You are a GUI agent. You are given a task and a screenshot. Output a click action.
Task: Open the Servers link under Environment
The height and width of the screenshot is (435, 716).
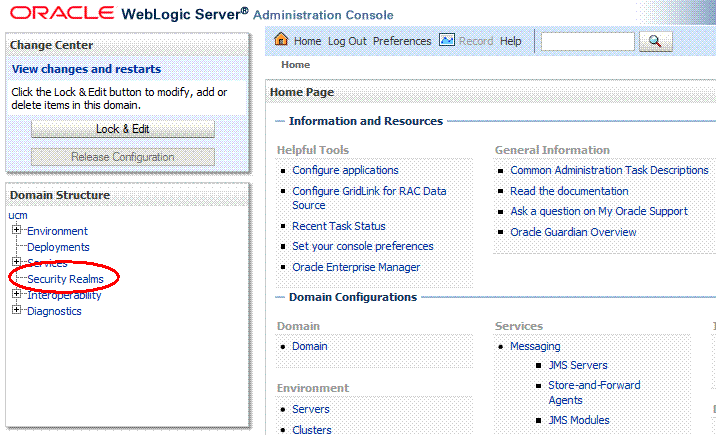pyautogui.click(x=311, y=409)
